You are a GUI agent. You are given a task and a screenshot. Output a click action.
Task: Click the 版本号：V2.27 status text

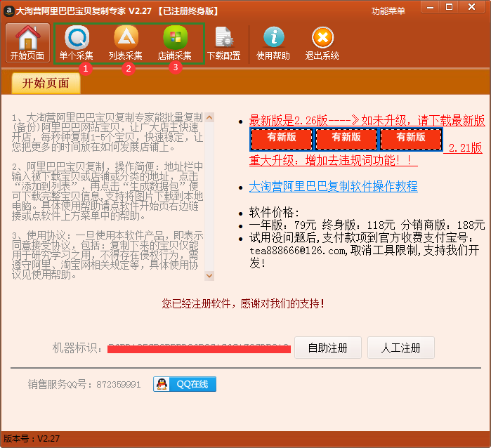pos(32,439)
